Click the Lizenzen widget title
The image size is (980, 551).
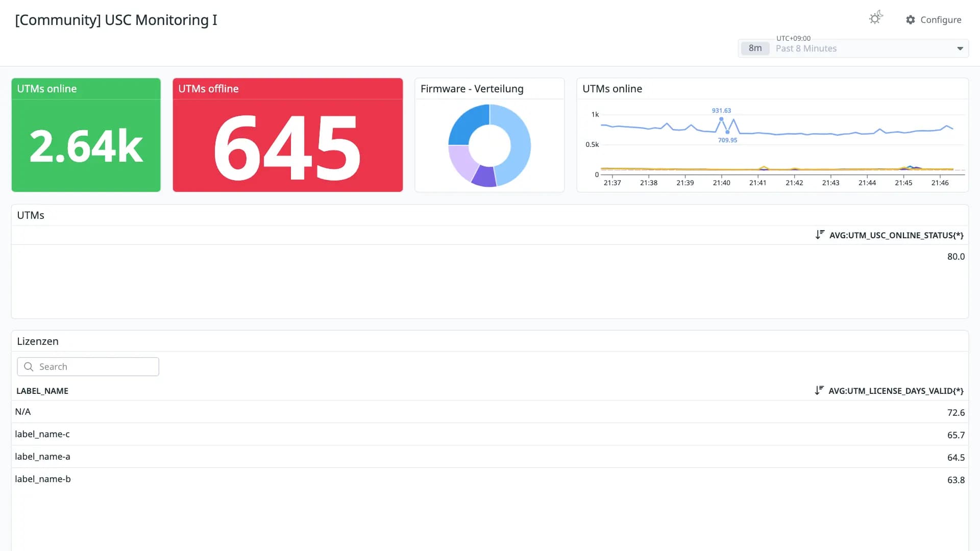pyautogui.click(x=38, y=341)
